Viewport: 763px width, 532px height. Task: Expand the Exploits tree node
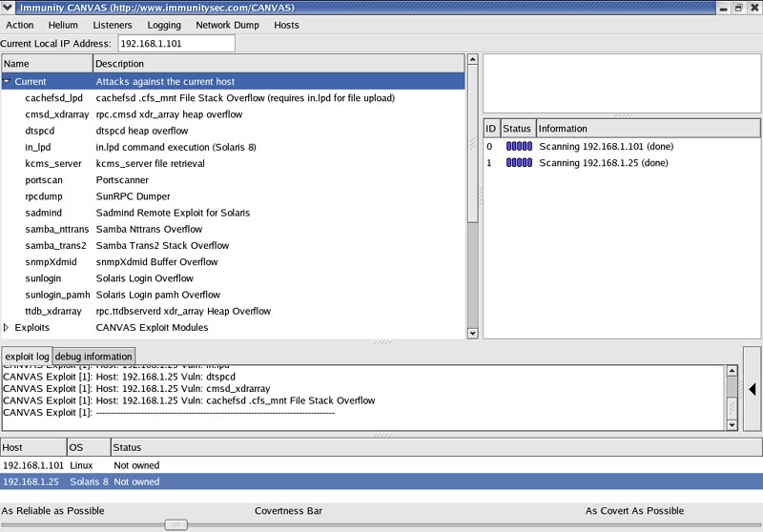[7, 327]
